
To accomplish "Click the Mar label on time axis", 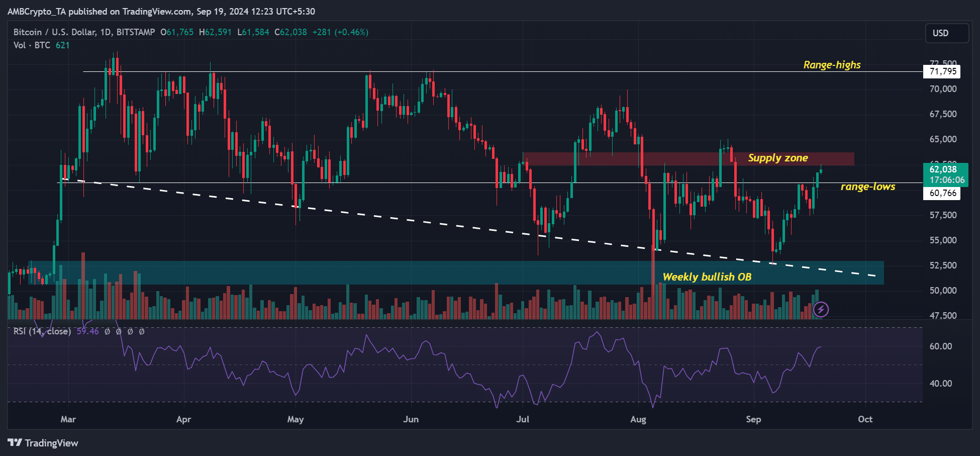I will click(68, 419).
